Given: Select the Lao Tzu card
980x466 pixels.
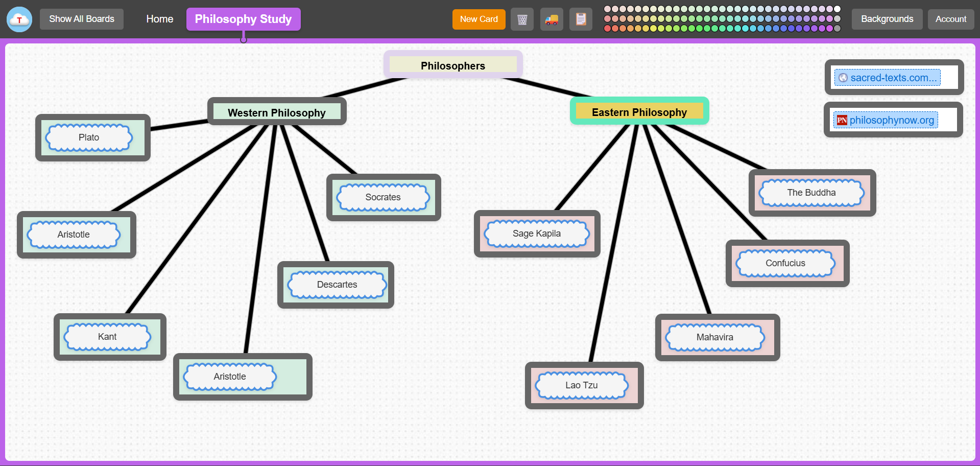Looking at the screenshot, I should tap(581, 385).
